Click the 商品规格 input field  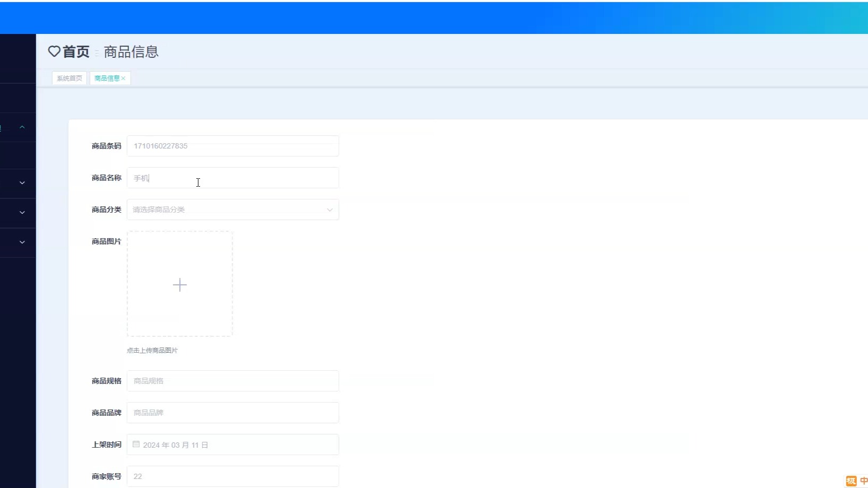coord(233,381)
